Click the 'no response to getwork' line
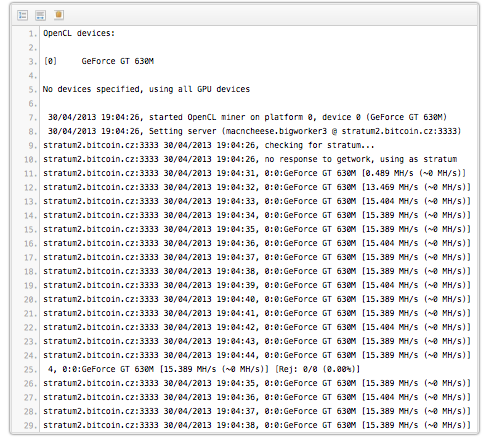 [250, 159]
